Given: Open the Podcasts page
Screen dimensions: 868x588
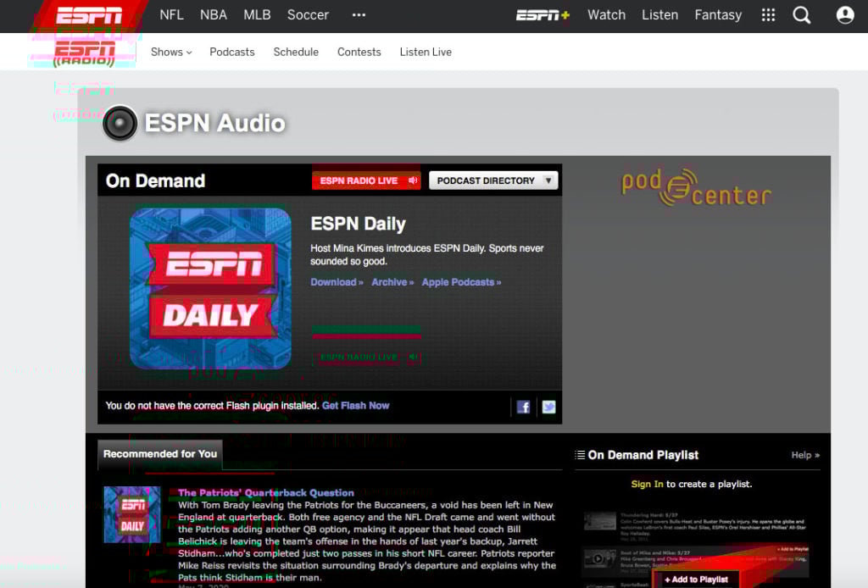Looking at the screenshot, I should point(232,52).
